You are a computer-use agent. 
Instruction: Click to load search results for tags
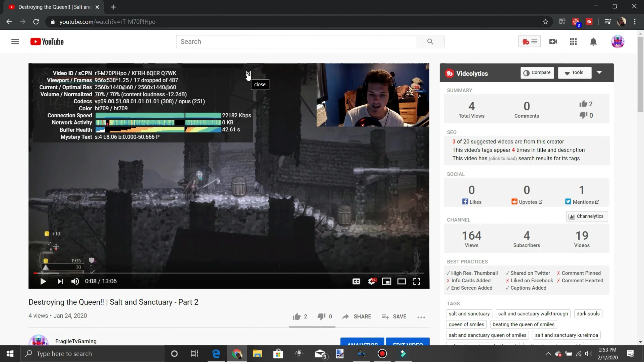point(503,159)
